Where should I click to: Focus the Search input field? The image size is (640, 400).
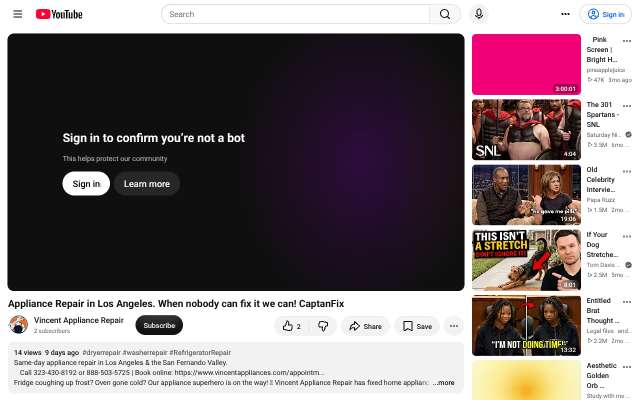pos(296,14)
